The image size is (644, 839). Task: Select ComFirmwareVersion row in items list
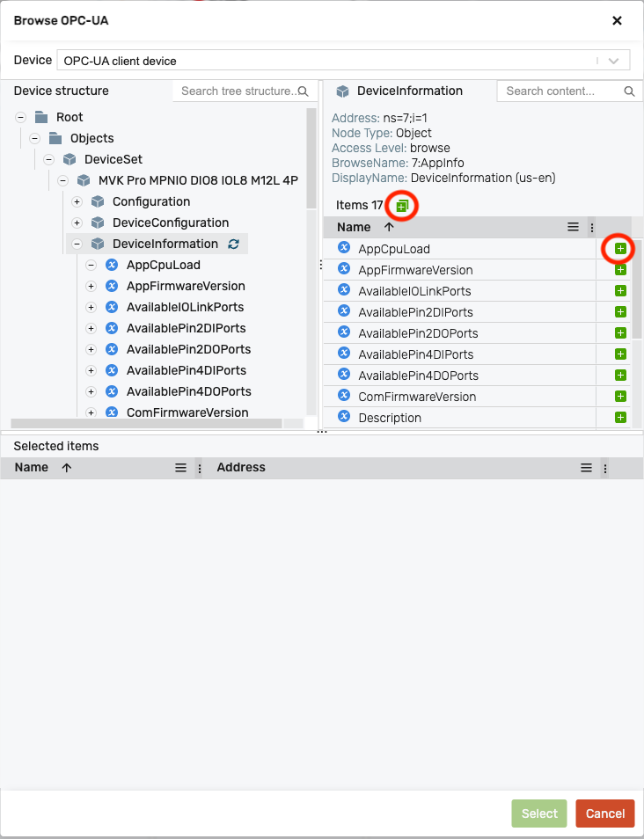459,397
